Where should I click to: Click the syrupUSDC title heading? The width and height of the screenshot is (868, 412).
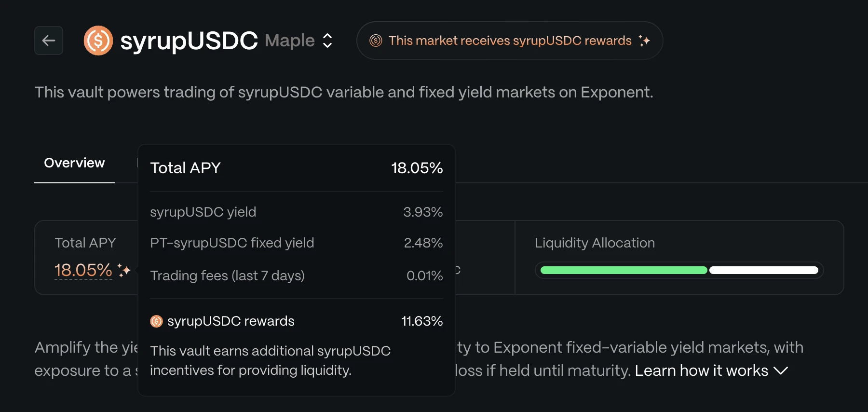click(189, 41)
